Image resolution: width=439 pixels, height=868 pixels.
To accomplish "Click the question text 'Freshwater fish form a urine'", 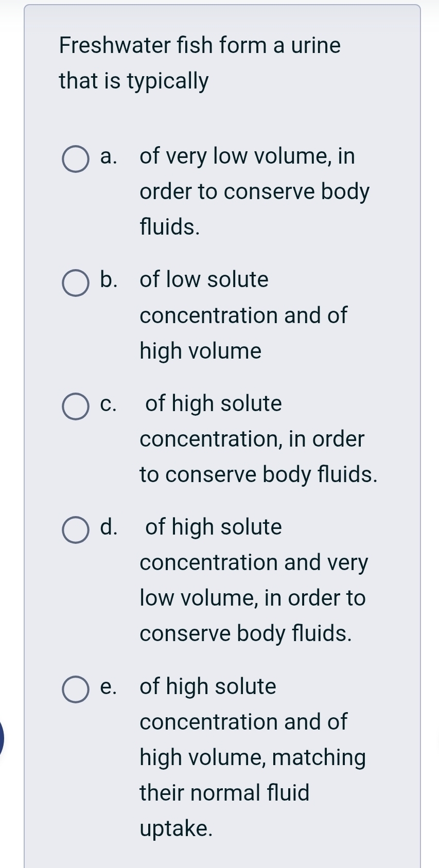I will point(200,45).
